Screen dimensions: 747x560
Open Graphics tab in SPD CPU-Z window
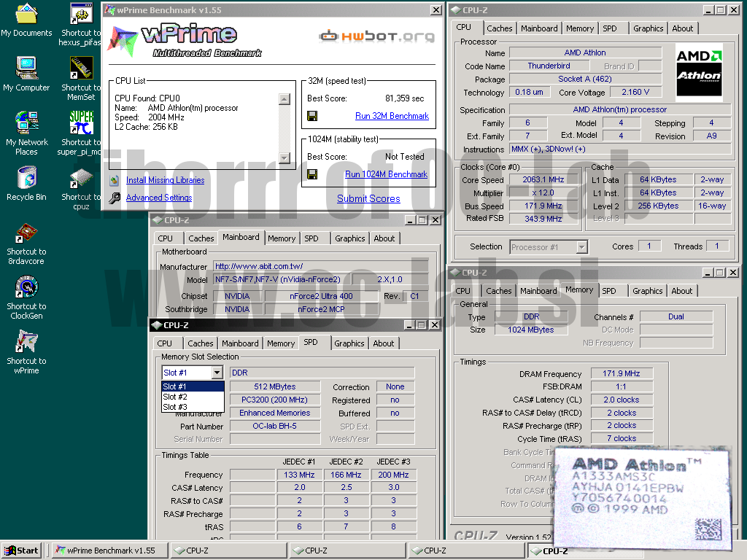[x=349, y=343]
